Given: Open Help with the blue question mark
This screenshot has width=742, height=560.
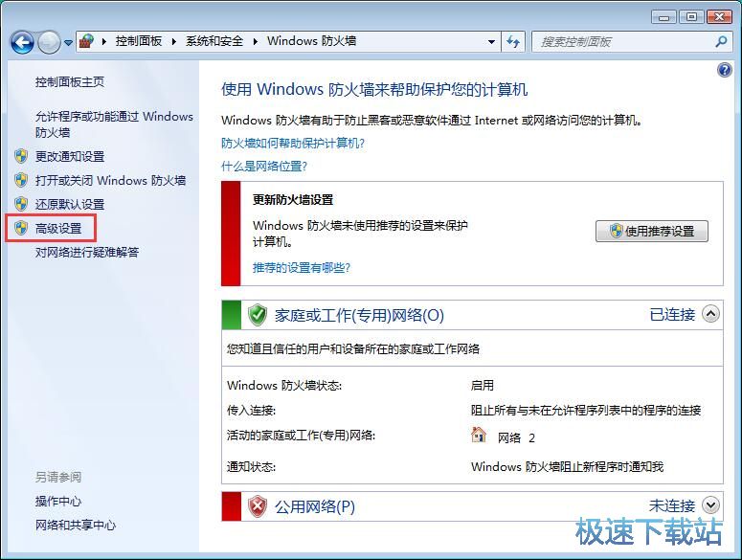Looking at the screenshot, I should 724,71.
